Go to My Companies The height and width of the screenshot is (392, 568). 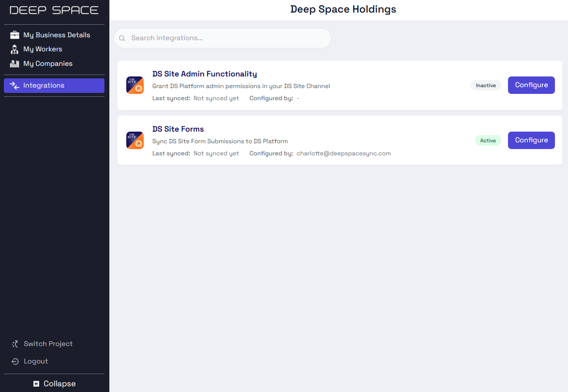(54, 64)
